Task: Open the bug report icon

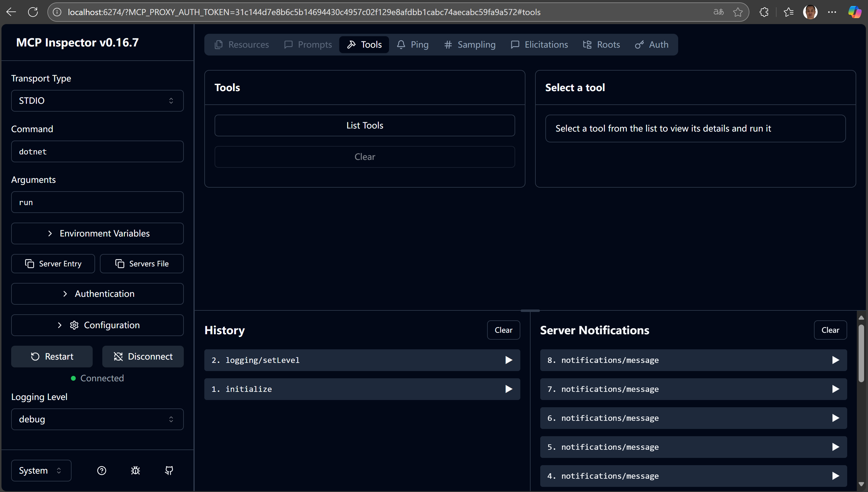Action: [135, 470]
